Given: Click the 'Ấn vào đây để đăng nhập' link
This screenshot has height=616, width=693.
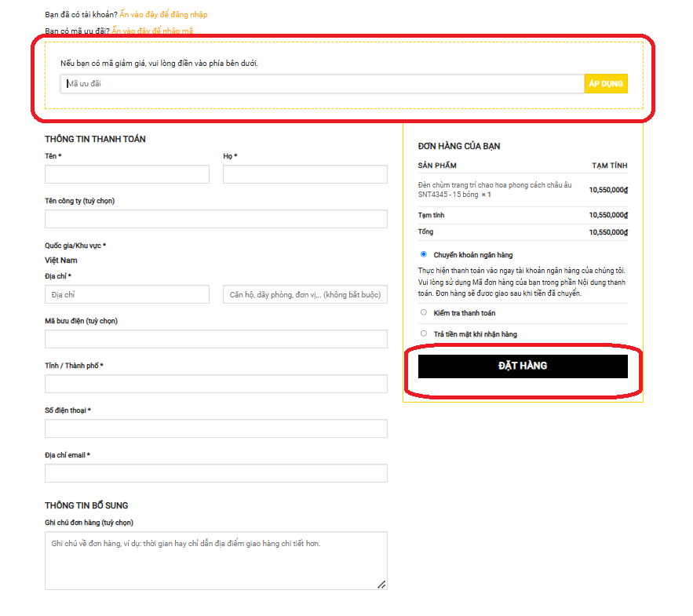Looking at the screenshot, I should coord(163,15).
